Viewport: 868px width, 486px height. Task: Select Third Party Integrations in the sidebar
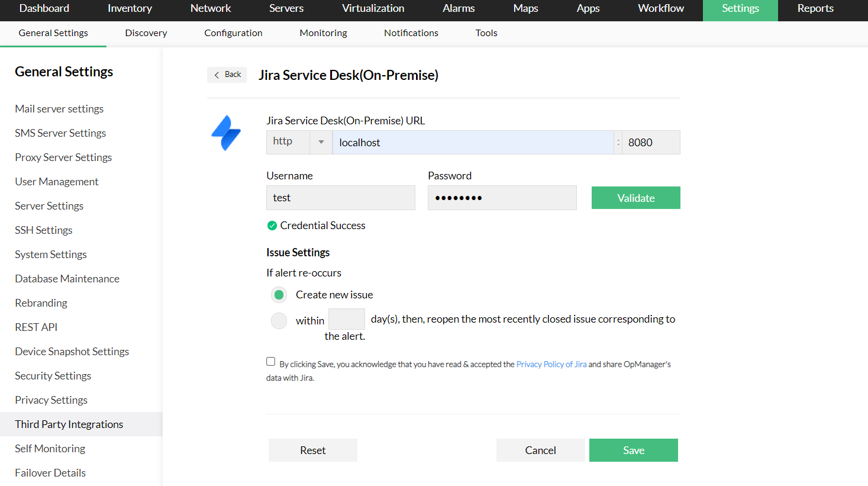point(69,424)
